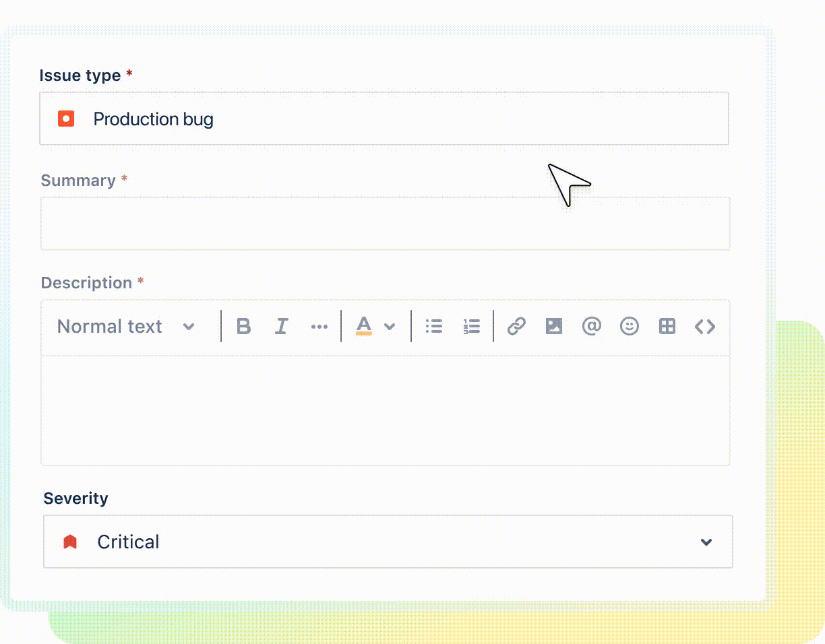
Task: Open the Severity dropdown showing Critical
Action: (x=388, y=542)
